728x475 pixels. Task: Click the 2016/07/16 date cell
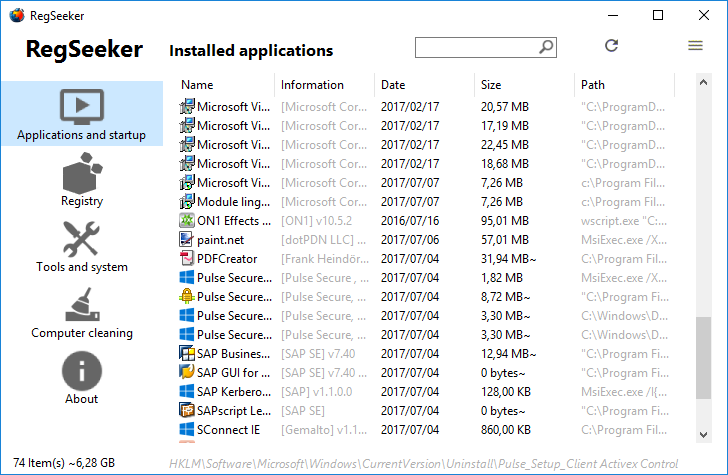410,221
